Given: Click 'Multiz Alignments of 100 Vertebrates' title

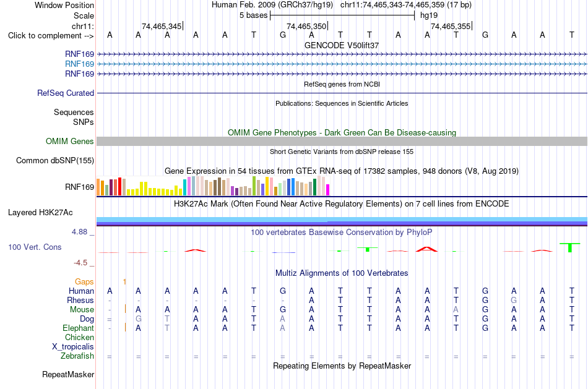Looking at the screenshot, I should [342, 273].
